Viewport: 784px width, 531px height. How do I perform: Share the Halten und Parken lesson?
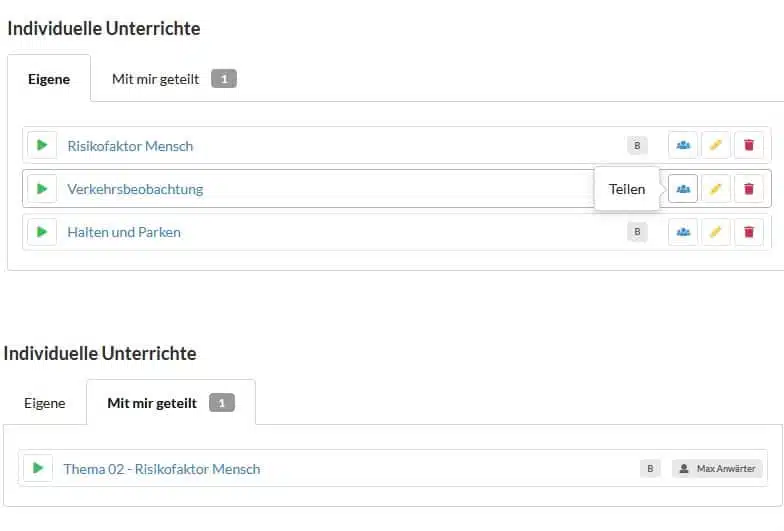click(x=683, y=232)
